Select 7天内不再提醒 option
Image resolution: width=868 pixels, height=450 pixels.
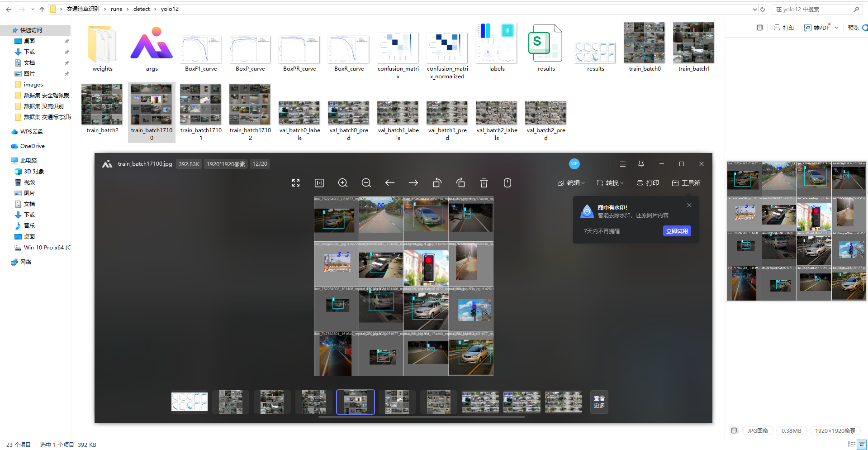[x=602, y=231]
